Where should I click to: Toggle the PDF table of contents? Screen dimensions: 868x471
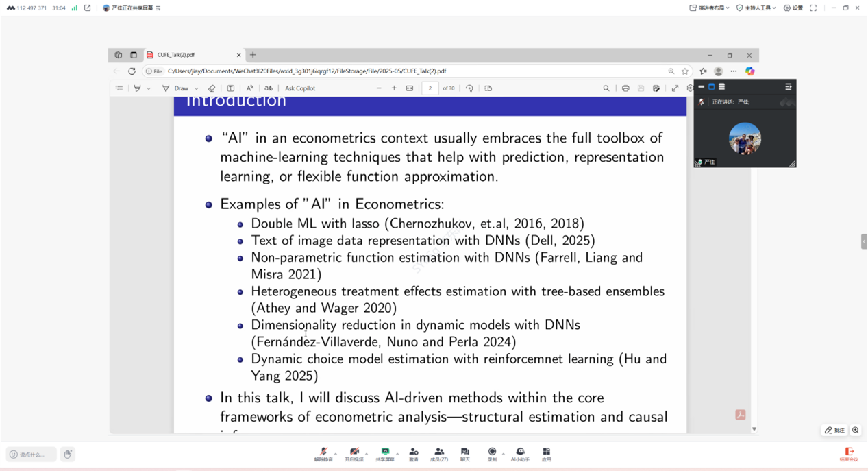point(119,88)
